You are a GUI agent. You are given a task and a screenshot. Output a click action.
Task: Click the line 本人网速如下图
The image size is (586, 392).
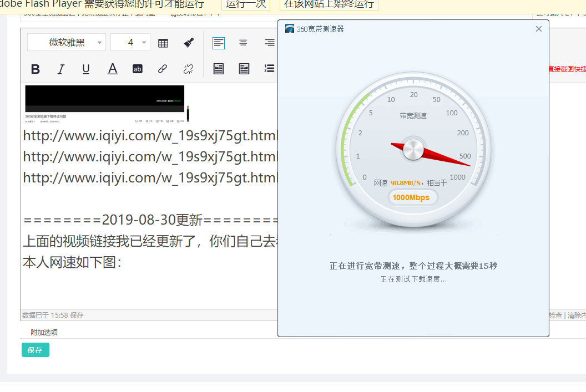72,262
